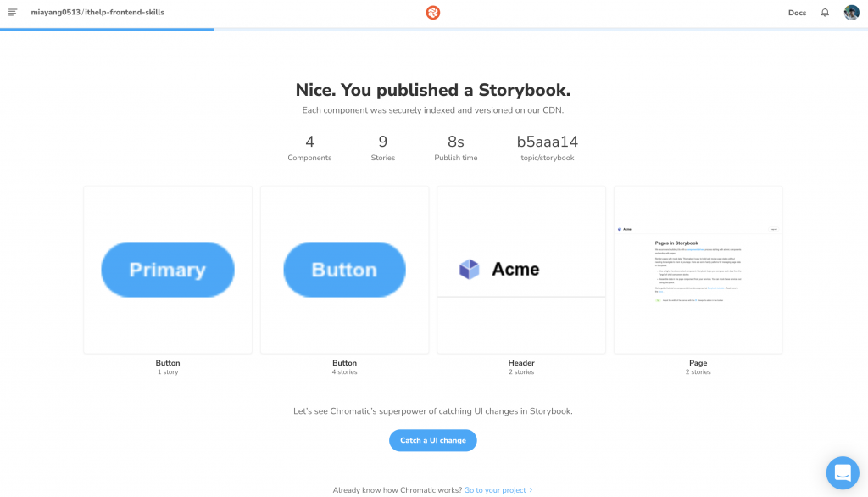Click the topic/storybook branch label
This screenshot has width=868, height=497.
pos(548,158)
